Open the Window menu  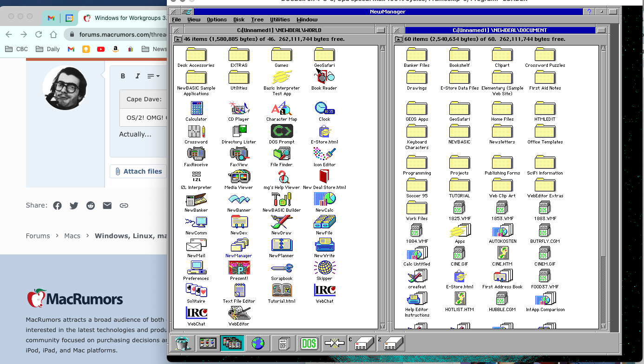pos(307,19)
